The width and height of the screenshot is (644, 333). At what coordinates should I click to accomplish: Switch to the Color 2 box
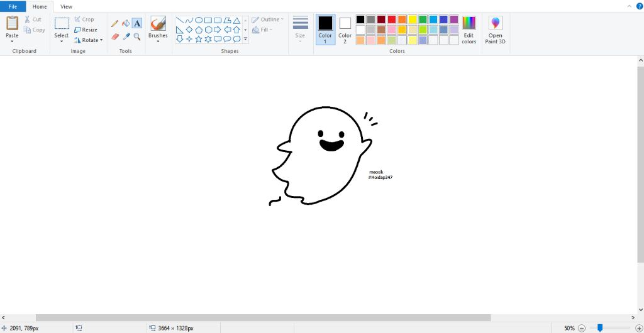click(x=345, y=30)
